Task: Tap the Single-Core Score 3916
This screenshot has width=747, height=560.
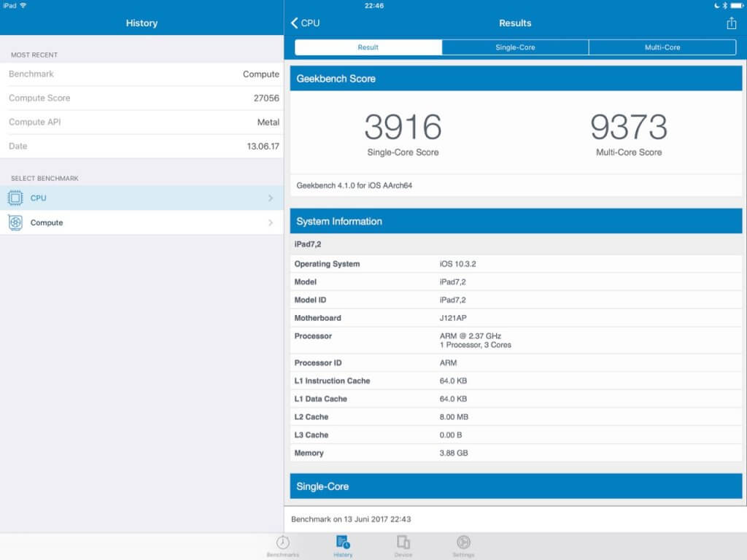Action: pos(403,128)
